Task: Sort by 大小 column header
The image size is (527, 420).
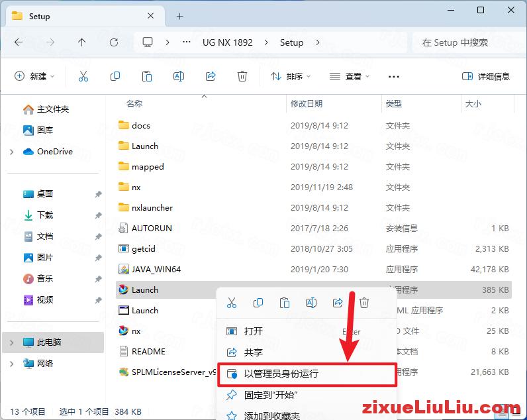Action: click(473, 103)
